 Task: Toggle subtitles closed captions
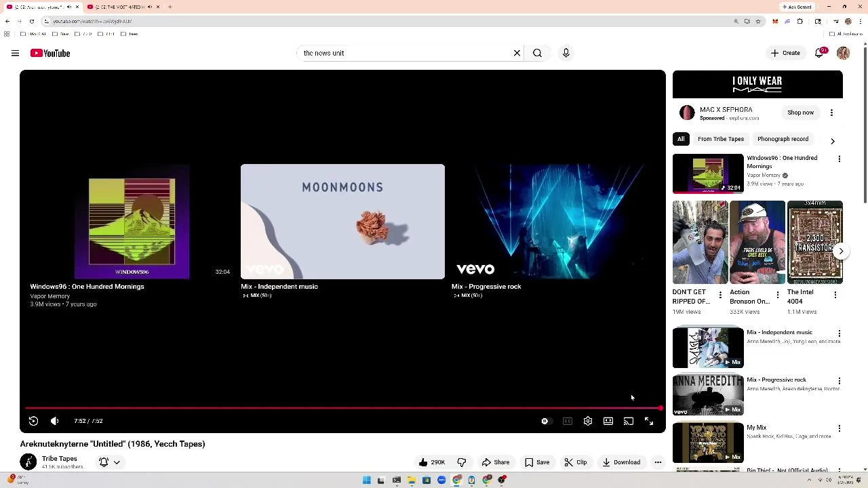coord(568,421)
